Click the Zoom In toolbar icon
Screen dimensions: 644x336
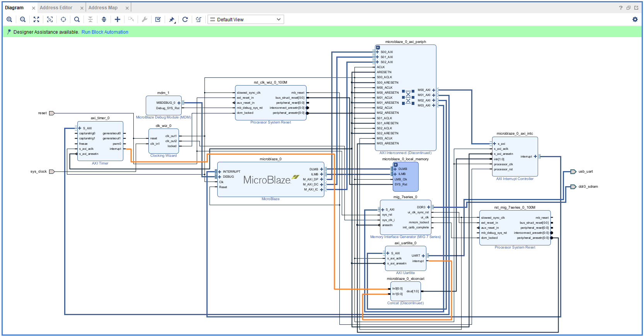tap(9, 19)
